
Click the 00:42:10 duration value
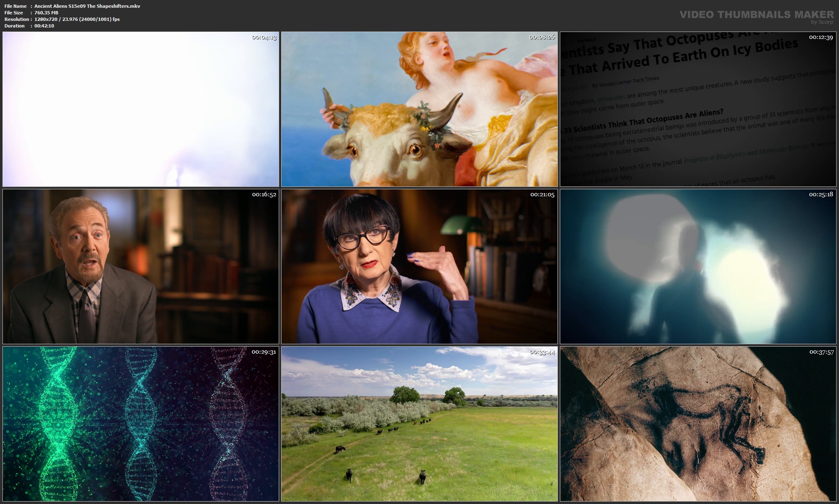click(44, 26)
